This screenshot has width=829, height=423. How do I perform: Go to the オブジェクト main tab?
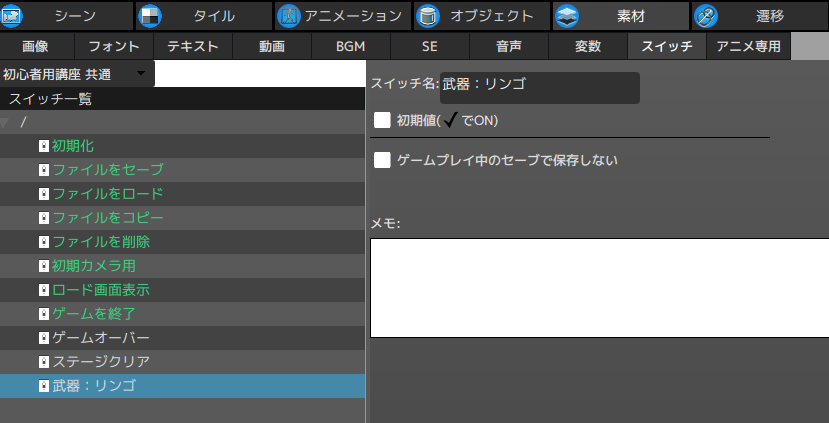(x=482, y=16)
